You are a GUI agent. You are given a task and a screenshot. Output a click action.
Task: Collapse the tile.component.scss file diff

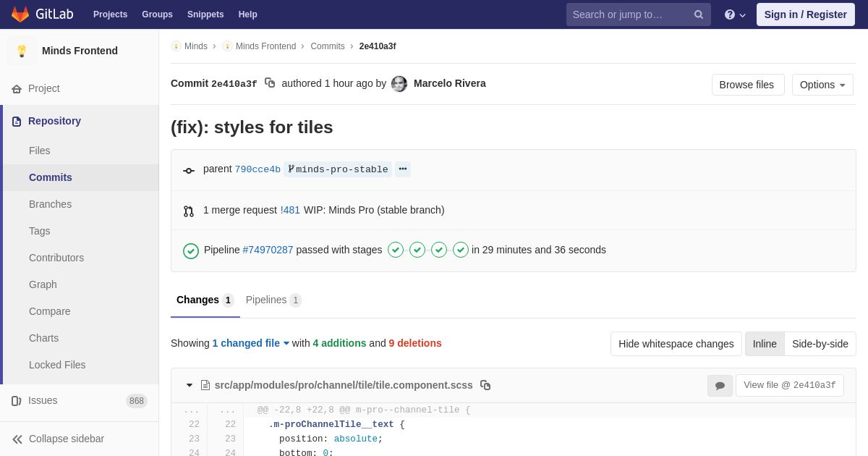coord(190,385)
